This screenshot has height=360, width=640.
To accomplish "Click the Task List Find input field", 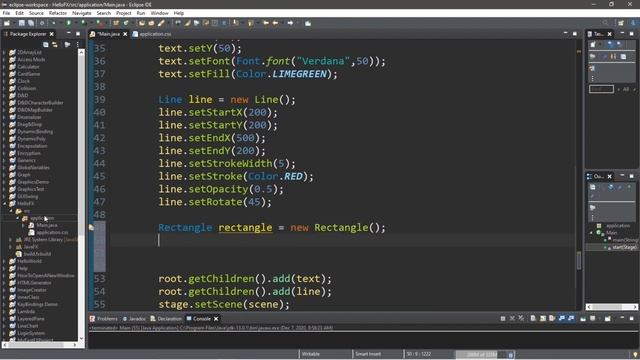I will pyautogui.click(x=601, y=89).
